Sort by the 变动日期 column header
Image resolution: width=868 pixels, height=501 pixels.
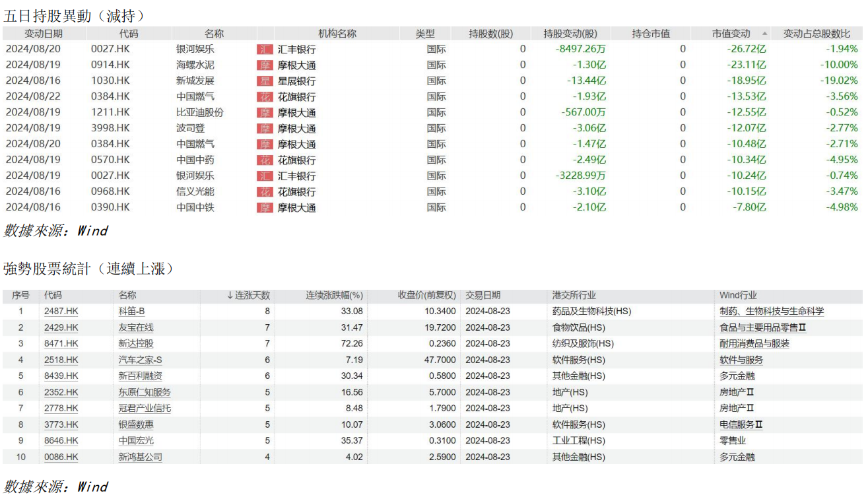[x=44, y=34]
